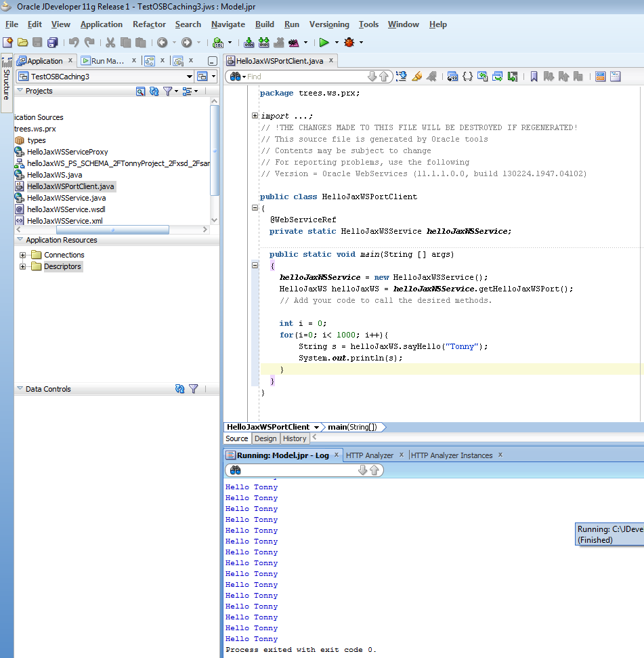Open the TestOSBCaching3 application dropdown
644x658 pixels.
(189, 77)
